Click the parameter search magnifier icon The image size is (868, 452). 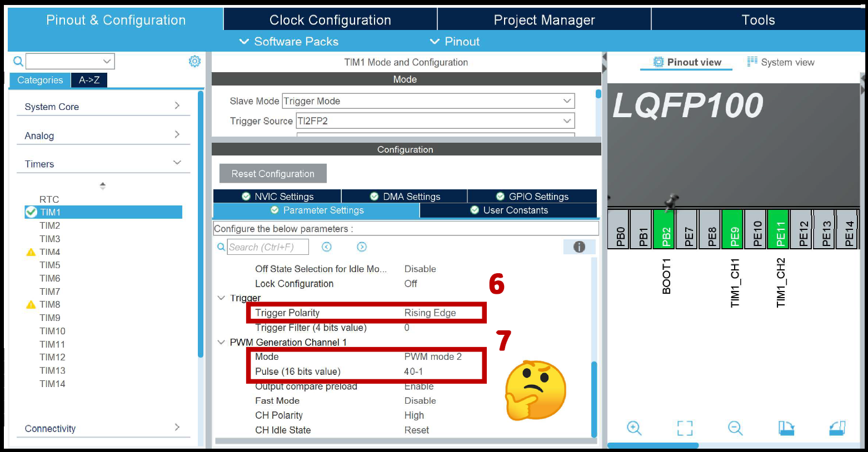pyautogui.click(x=221, y=247)
